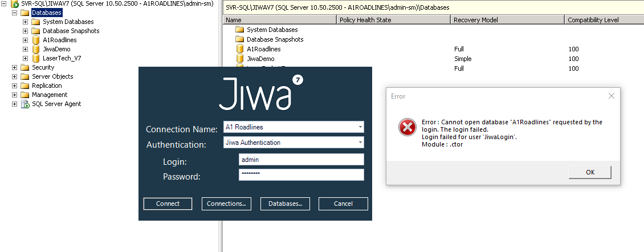Click the Connect button
The width and height of the screenshot is (644, 252).
pos(168,204)
